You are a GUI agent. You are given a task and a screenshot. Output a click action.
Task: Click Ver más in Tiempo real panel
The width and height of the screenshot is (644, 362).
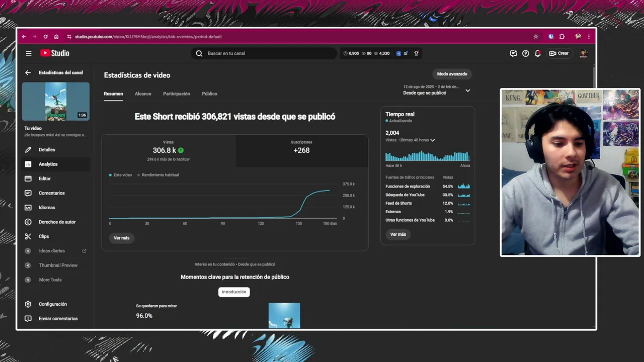(x=398, y=234)
